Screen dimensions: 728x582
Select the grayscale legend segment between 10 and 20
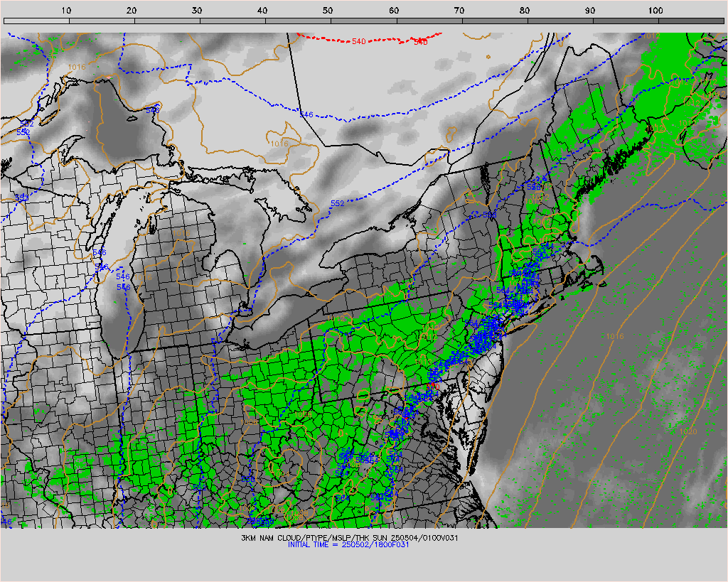[x=102, y=21]
